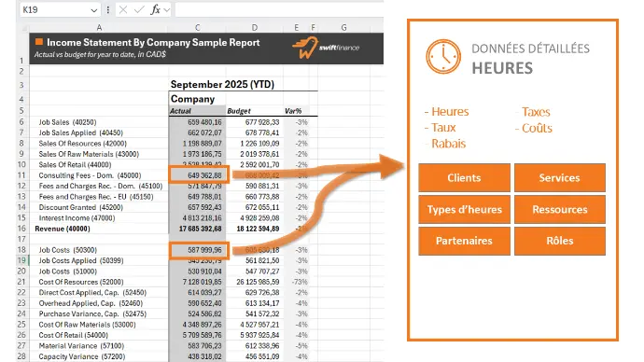Click the Rôles button
Screen dimensions: 644x362
coord(559,241)
